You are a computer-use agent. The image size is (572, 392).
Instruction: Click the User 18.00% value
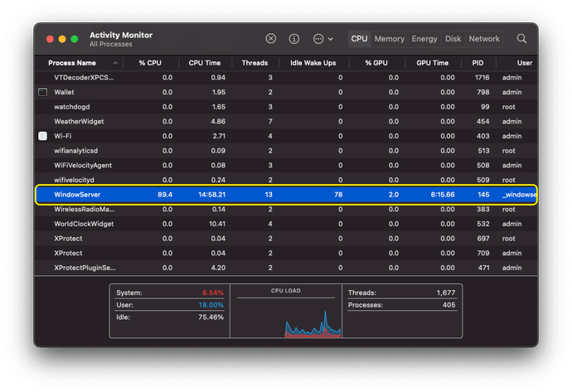211,305
